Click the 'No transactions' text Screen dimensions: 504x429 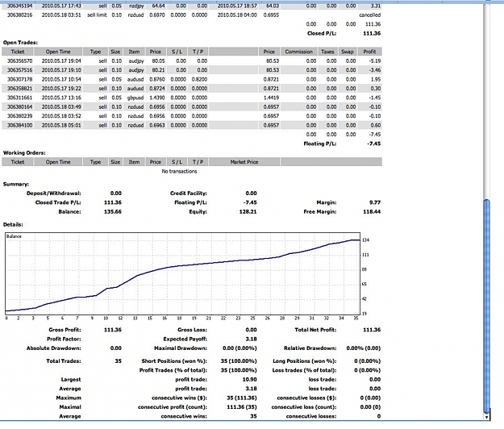[x=179, y=171]
